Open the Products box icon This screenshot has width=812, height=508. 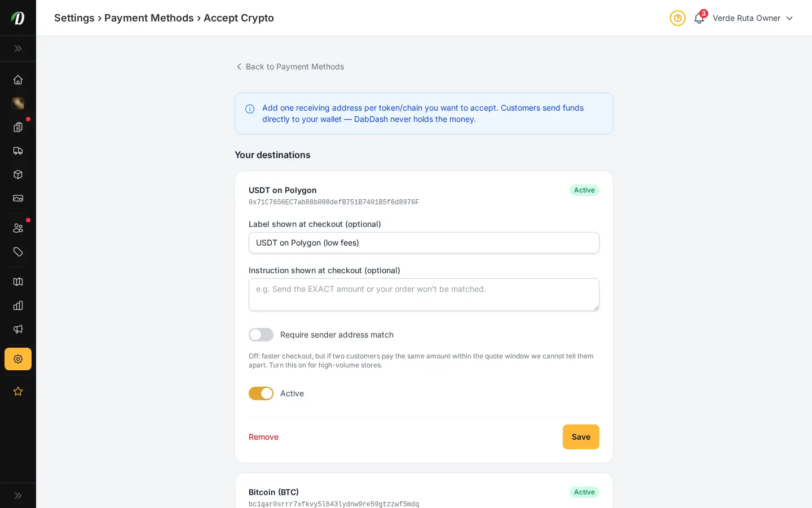pos(18,174)
